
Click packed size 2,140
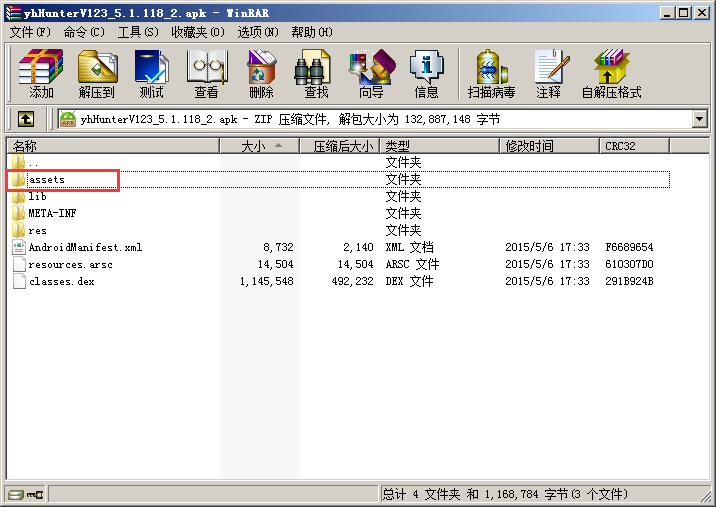(x=358, y=247)
